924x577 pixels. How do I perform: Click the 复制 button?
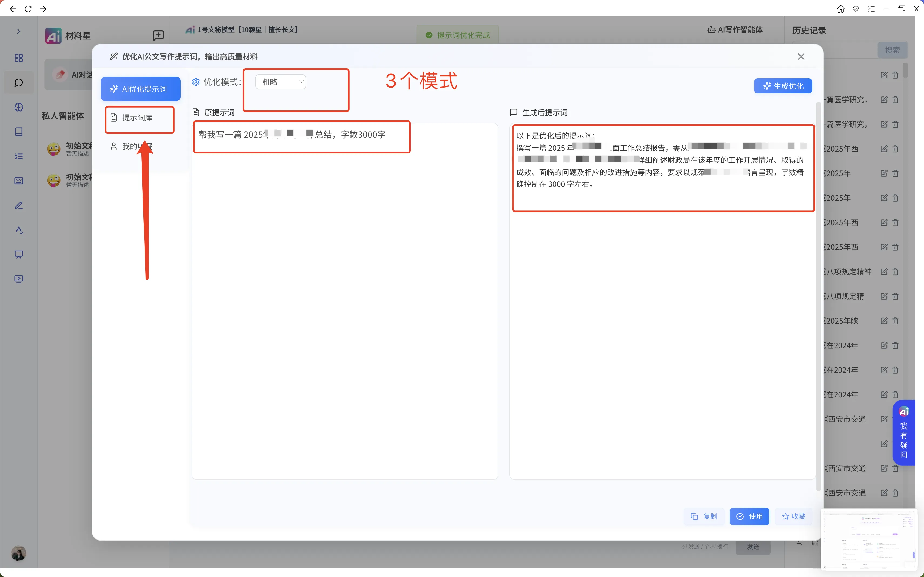point(704,516)
